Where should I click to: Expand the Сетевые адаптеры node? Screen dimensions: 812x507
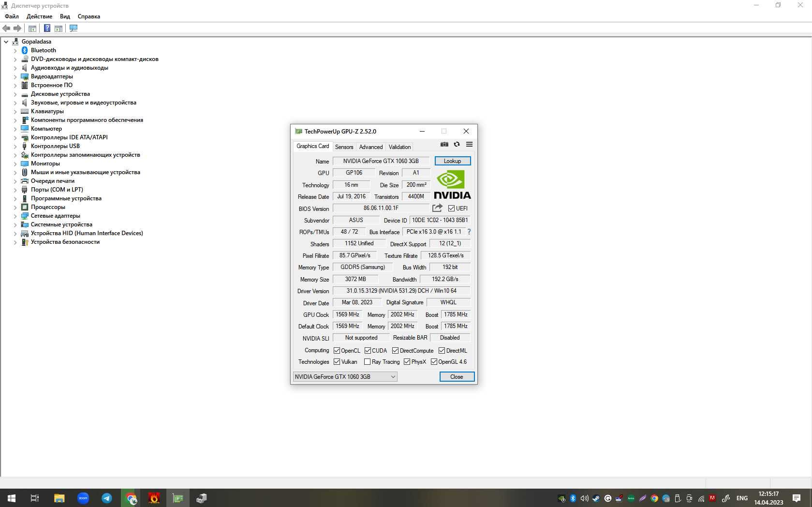coord(15,216)
